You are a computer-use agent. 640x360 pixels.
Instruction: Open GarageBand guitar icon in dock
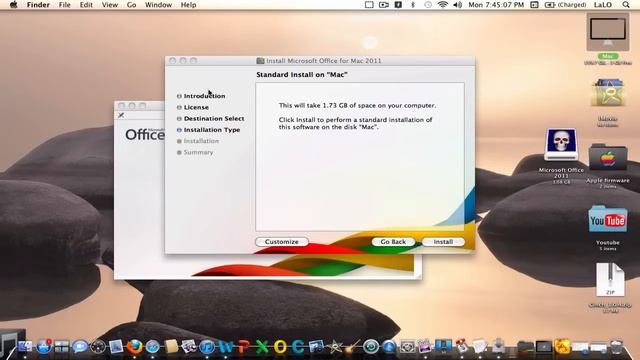(353, 347)
